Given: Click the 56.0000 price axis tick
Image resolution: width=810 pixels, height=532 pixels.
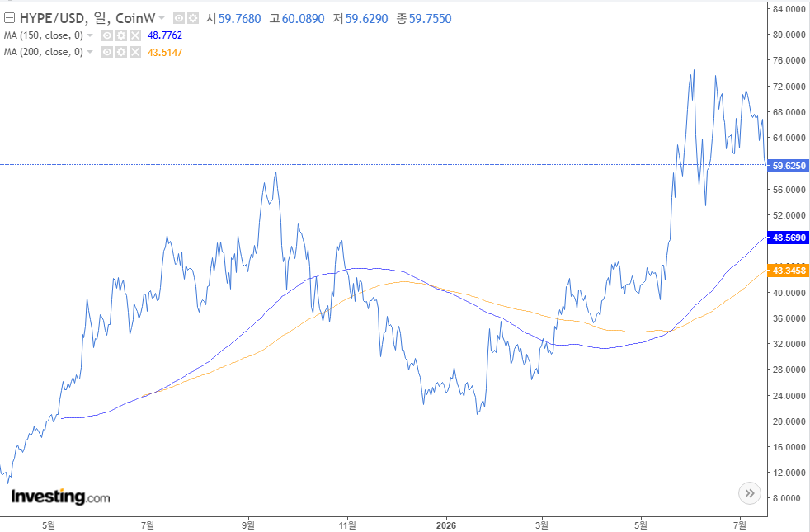Looking at the screenshot, I should [789, 190].
